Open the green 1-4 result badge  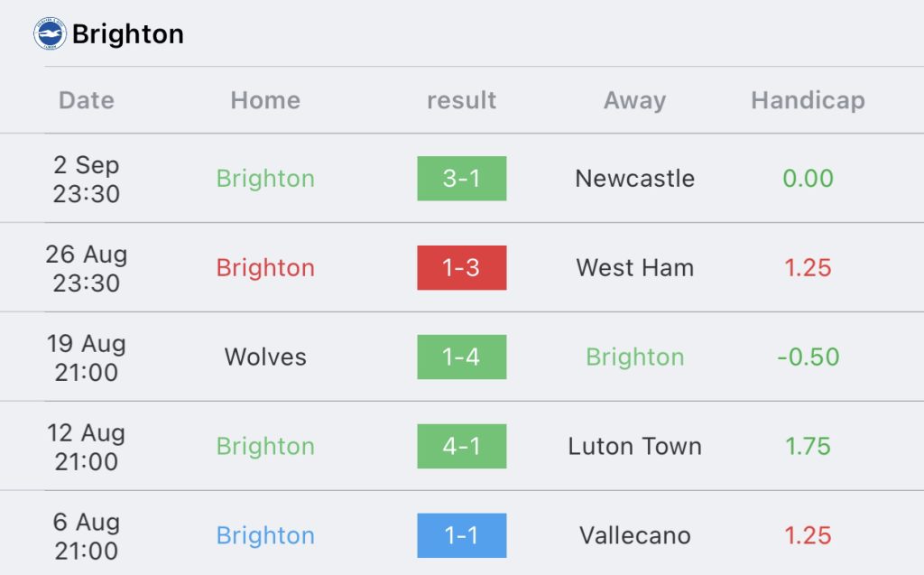461,357
